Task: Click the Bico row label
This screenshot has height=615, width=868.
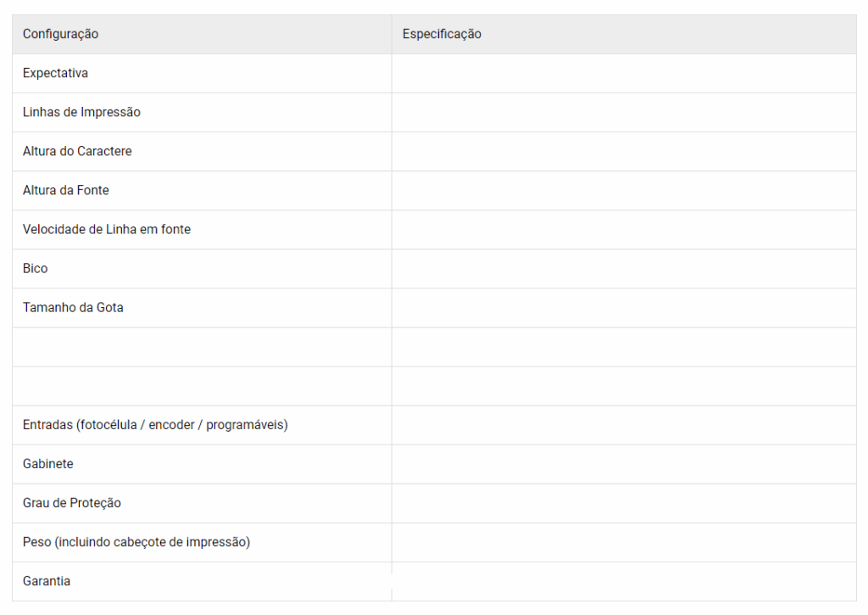Action: [36, 268]
